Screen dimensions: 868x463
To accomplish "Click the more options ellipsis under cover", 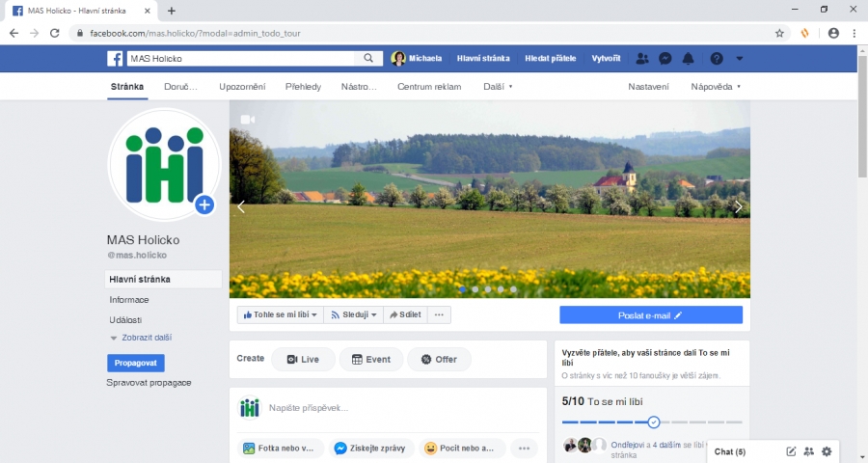I will pyautogui.click(x=439, y=314).
